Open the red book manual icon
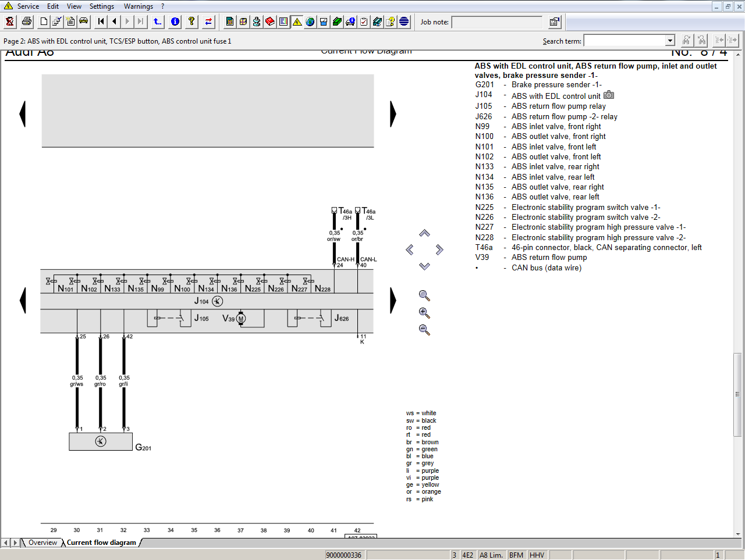This screenshot has height=560, width=745. coord(270,22)
